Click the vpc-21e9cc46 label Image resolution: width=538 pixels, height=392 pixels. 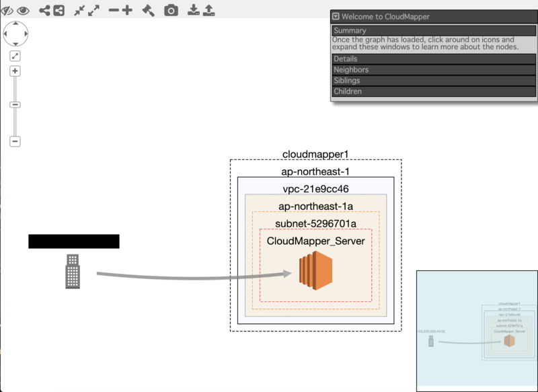[x=315, y=189]
